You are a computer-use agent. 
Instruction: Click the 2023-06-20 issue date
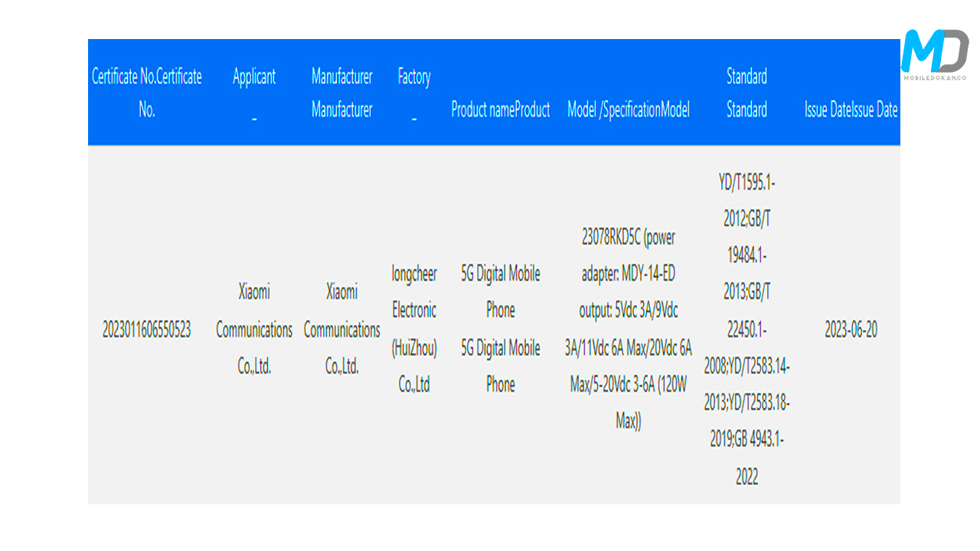(851, 330)
